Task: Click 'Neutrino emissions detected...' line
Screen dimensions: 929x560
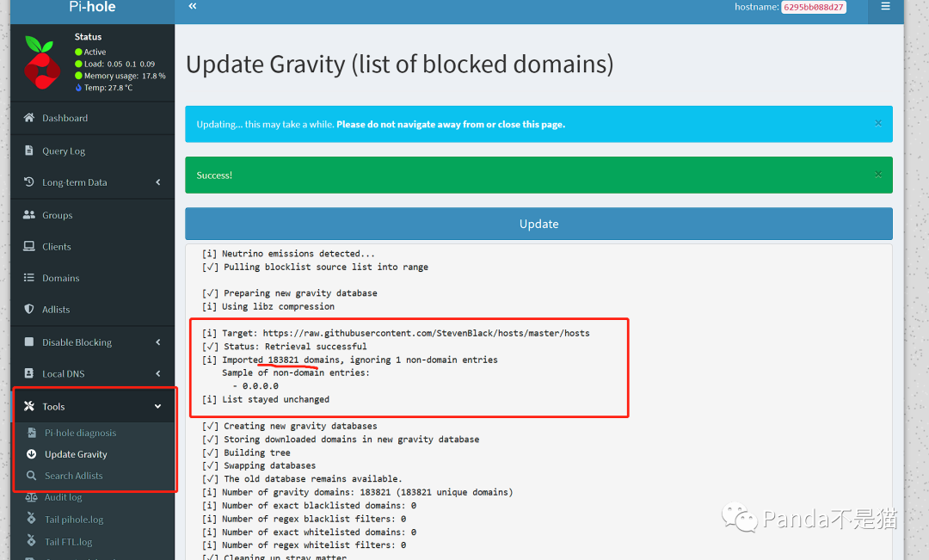Action: point(288,254)
